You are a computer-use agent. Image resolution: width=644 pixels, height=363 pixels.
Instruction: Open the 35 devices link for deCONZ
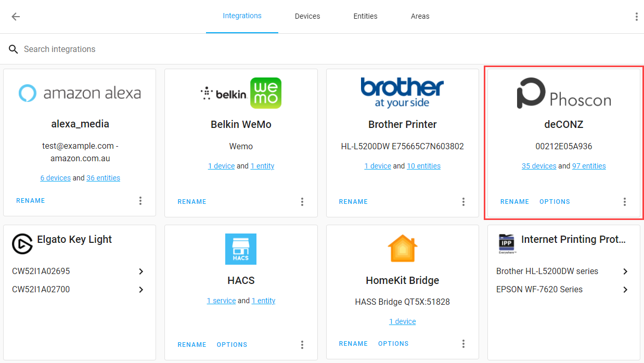539,166
